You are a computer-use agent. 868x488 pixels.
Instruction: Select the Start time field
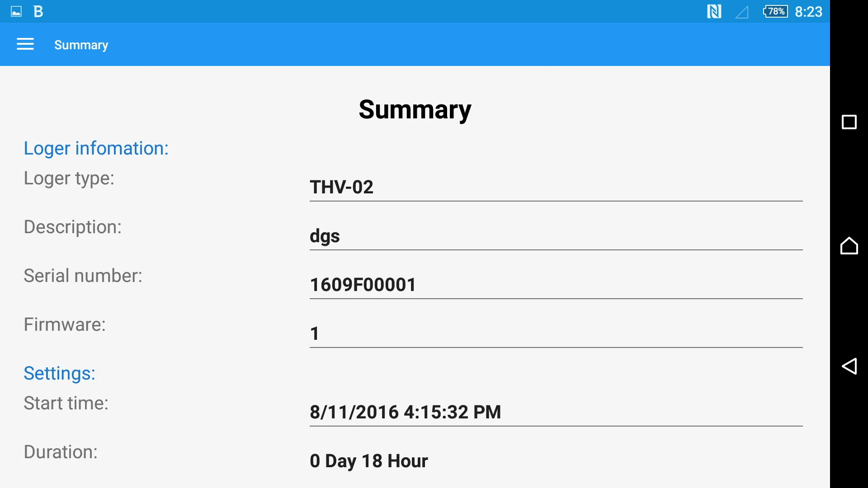(x=556, y=412)
